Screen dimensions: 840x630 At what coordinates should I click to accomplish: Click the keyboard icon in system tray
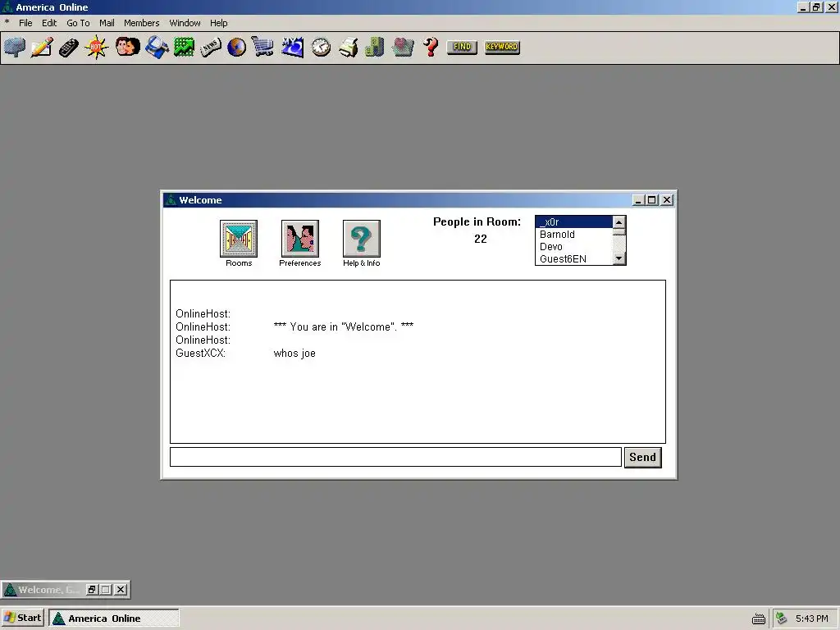758,619
